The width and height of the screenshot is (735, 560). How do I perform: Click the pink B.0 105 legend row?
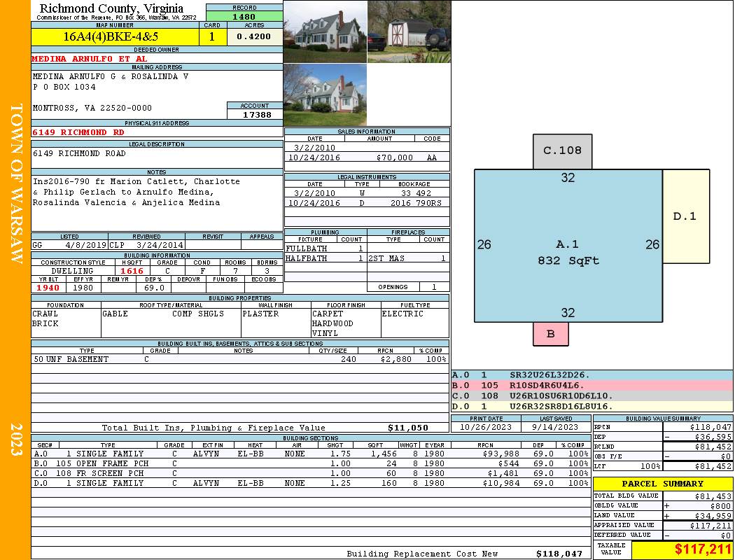click(591, 386)
